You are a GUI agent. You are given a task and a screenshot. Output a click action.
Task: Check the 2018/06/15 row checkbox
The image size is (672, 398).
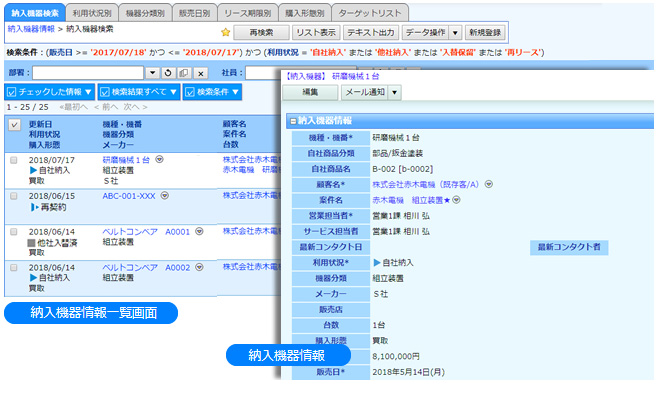[x=14, y=196]
